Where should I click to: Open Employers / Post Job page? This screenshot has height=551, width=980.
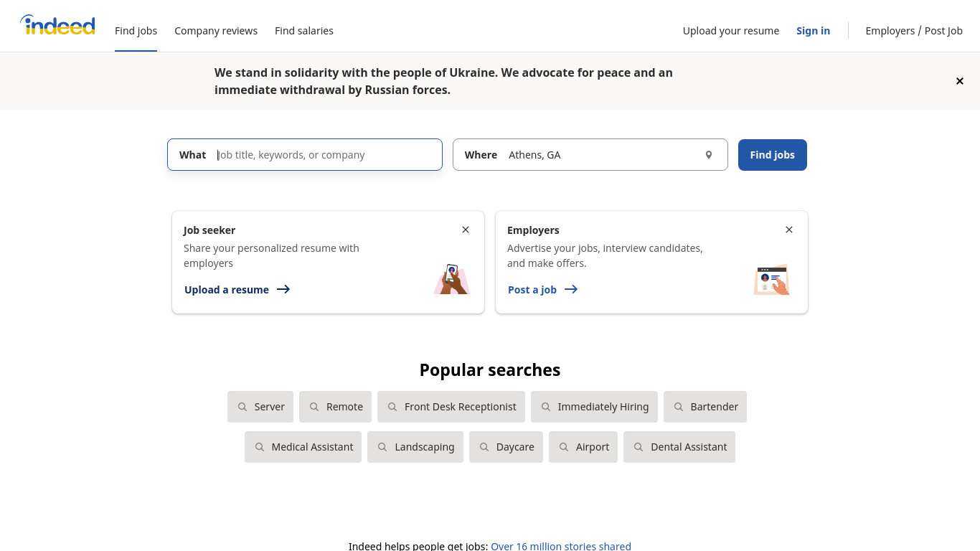[914, 31]
